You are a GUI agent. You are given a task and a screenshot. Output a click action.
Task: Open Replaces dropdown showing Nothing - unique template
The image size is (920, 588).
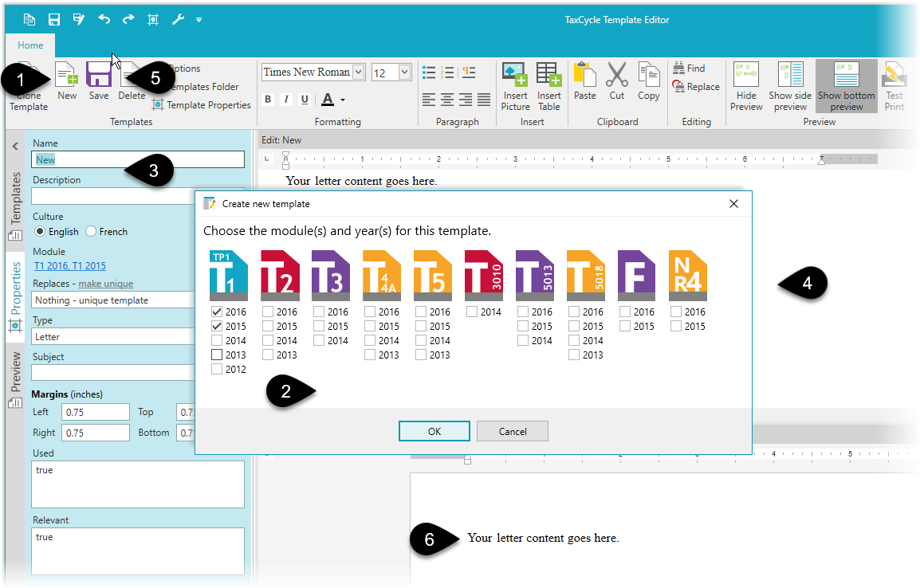(112, 300)
